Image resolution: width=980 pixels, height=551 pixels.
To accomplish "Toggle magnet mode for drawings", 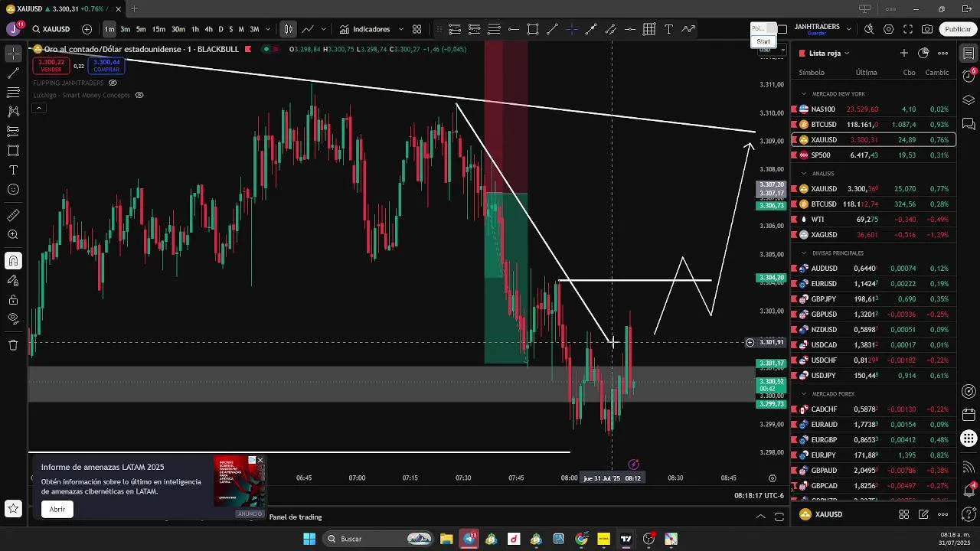I will click(13, 261).
